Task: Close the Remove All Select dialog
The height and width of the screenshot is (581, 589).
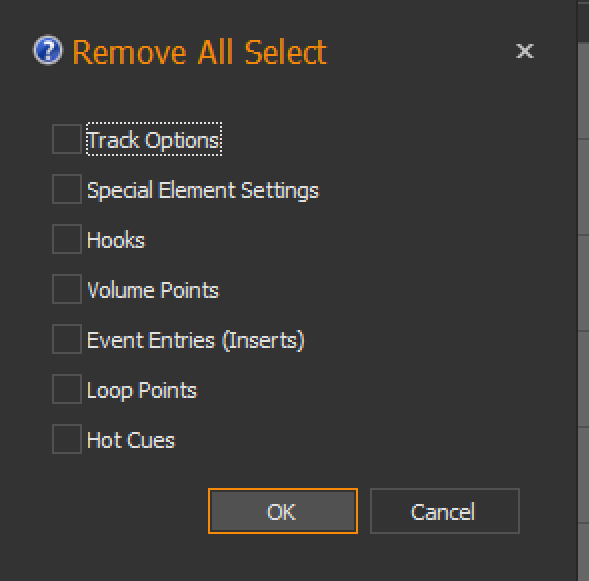Action: pyautogui.click(x=524, y=51)
